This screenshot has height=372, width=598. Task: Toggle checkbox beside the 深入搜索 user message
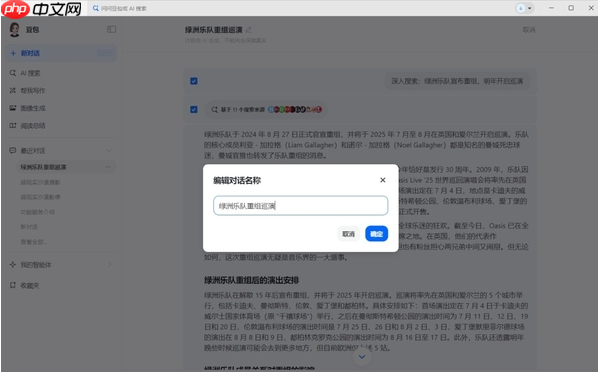coord(194,81)
